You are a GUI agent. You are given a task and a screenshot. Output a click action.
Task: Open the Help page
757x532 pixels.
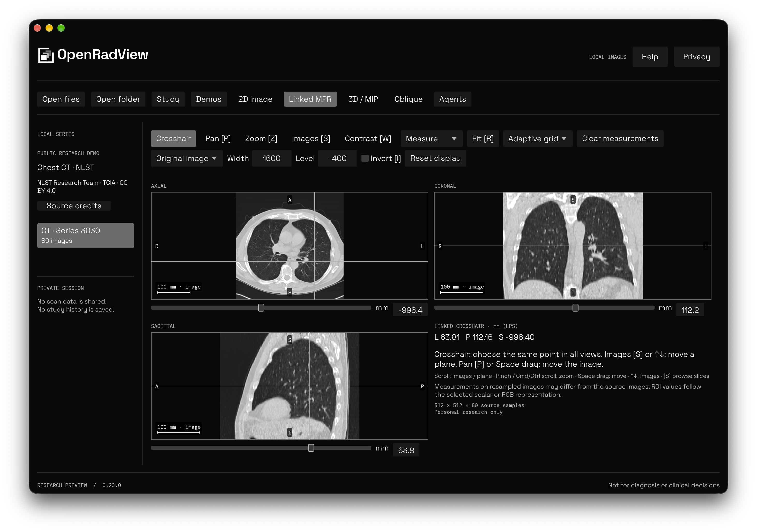(x=650, y=57)
